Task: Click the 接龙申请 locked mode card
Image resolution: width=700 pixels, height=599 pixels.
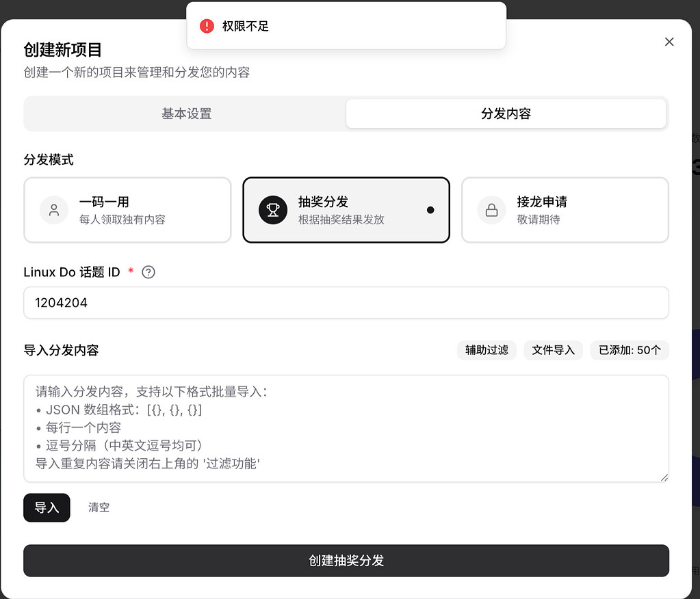Action: click(565, 210)
